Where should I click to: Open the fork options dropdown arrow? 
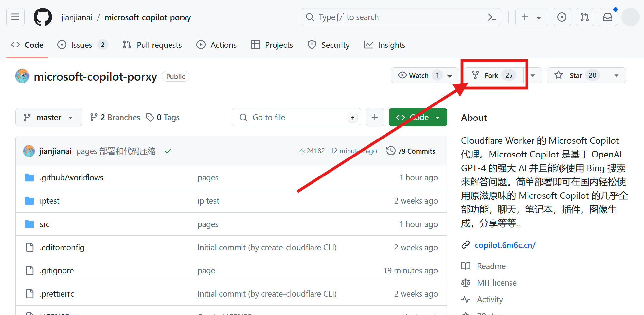[x=533, y=75]
